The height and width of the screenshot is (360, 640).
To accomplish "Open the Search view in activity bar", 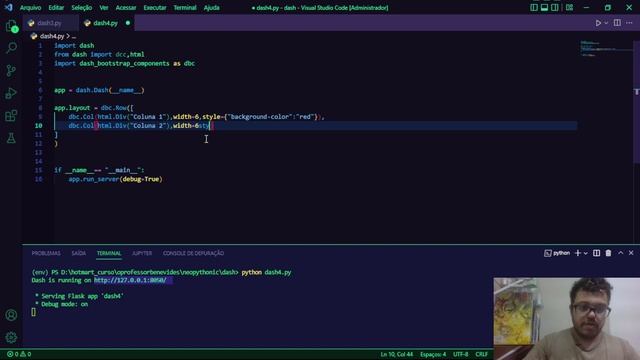I will (11, 48).
